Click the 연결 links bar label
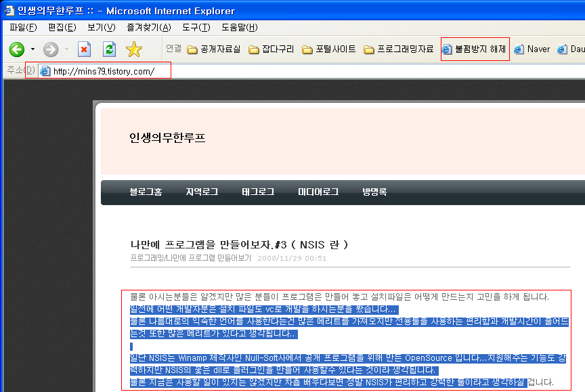 [173, 49]
